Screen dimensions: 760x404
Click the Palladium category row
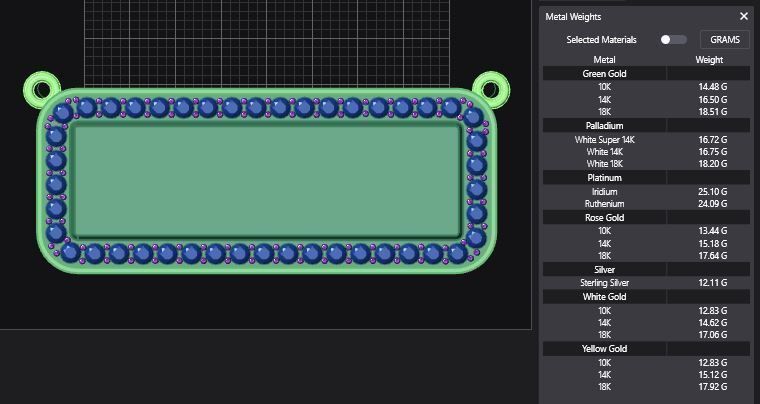pyautogui.click(x=647, y=125)
